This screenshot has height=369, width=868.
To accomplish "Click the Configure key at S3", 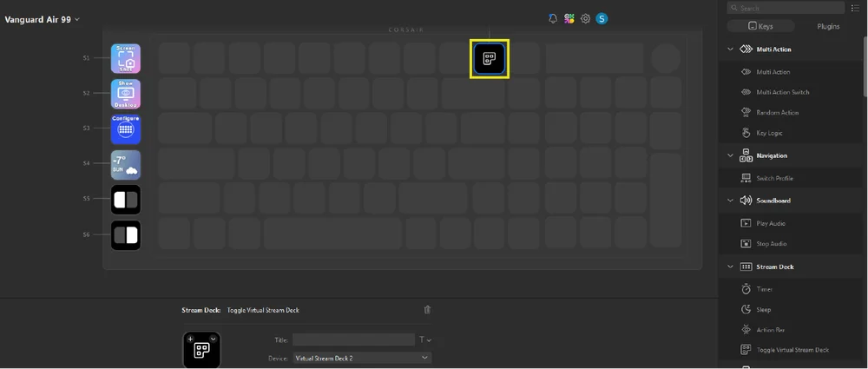I will 126,128.
